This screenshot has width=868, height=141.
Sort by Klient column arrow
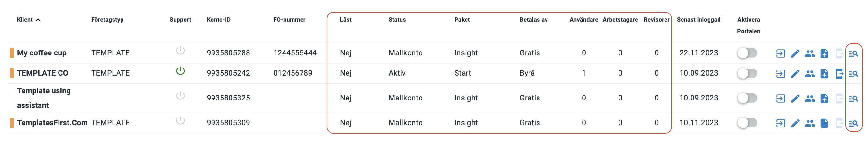tap(38, 20)
